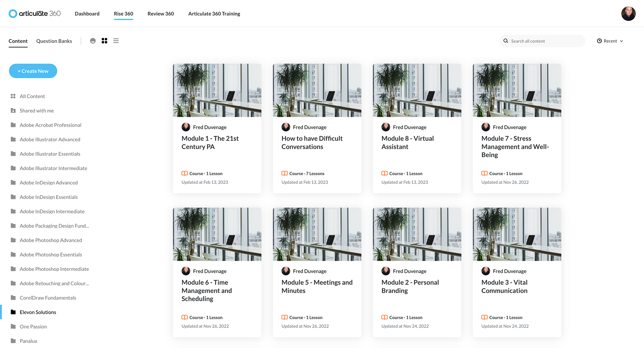This screenshot has height=348, width=644.
Task: Click the Articulate 360 logo
Action: pyautogui.click(x=35, y=13)
